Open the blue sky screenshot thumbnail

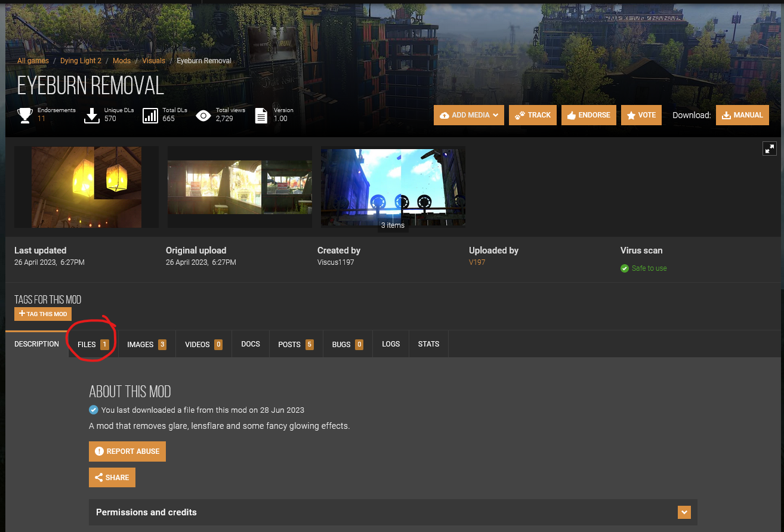393,187
